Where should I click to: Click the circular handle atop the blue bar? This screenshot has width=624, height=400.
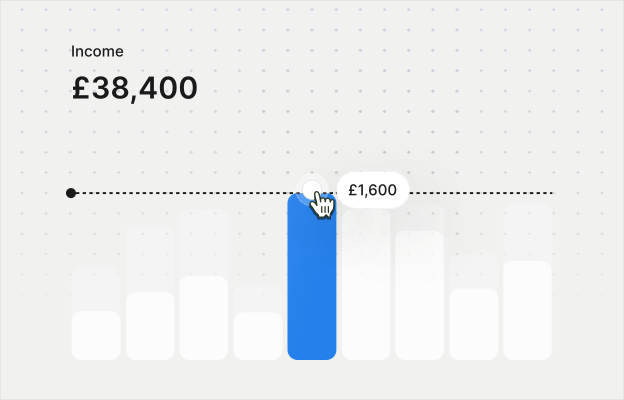(312, 186)
